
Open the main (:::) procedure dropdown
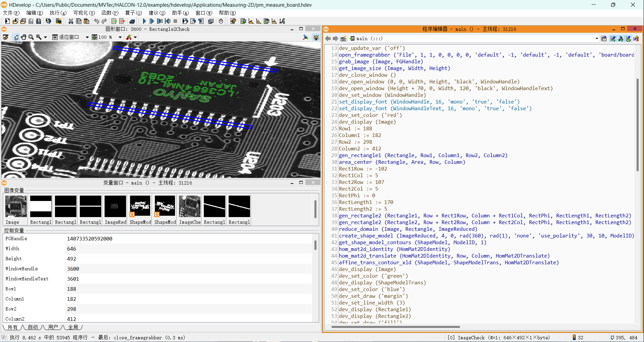tap(596, 39)
